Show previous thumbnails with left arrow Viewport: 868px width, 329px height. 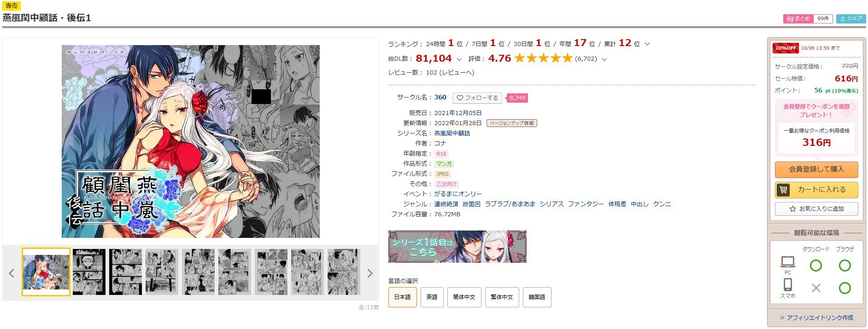tap(12, 273)
